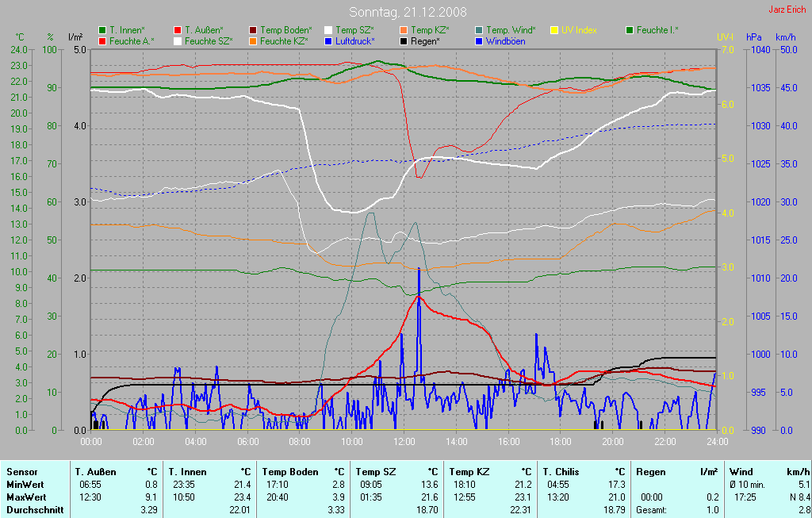Click the white Feuchte SZ legend swatch
Image resolution: width=812 pixels, height=518 pixels.
178,41
